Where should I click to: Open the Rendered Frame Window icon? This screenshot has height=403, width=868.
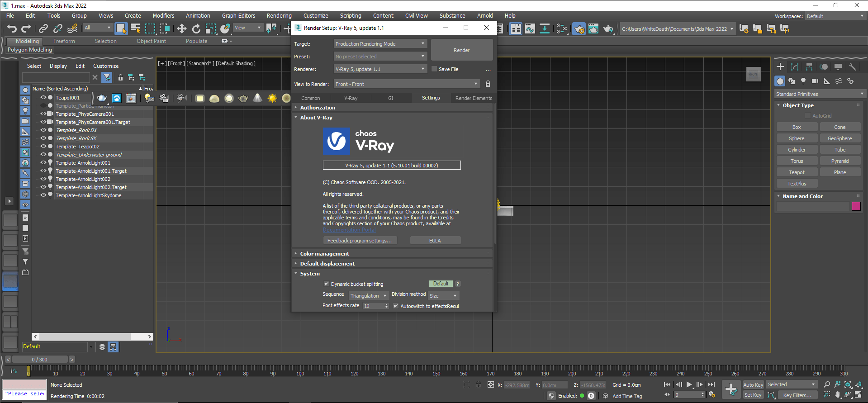point(593,28)
